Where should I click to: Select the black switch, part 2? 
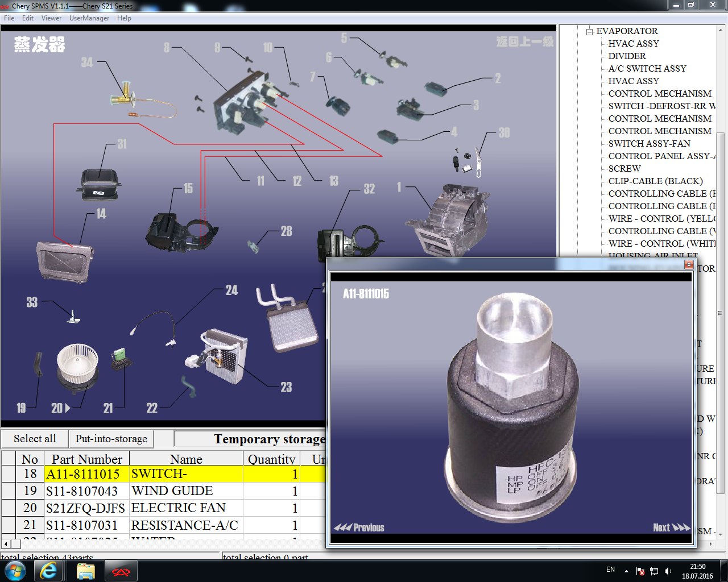(436, 88)
